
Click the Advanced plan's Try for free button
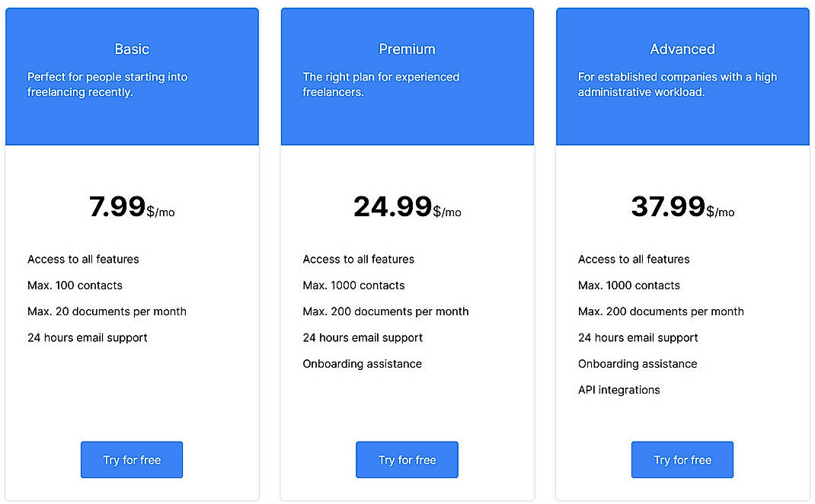682,460
